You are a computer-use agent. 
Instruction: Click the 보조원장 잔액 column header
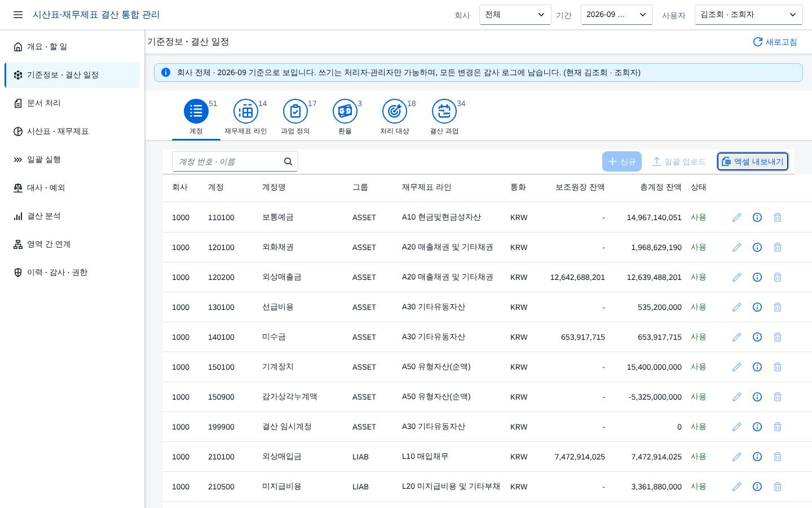point(580,187)
